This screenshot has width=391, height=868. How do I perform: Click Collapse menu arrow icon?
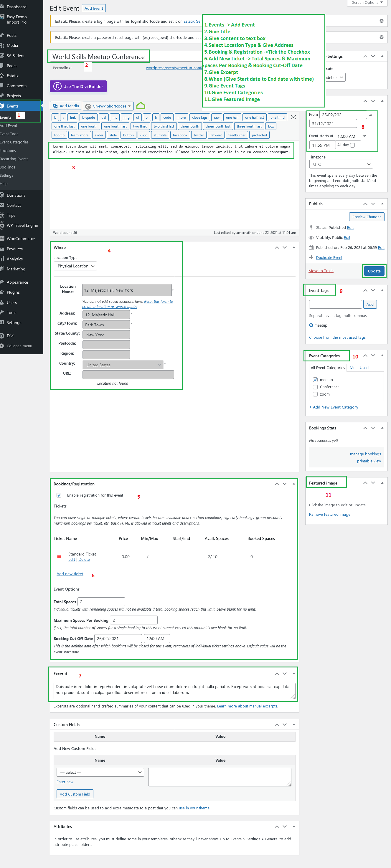[x=2, y=346]
